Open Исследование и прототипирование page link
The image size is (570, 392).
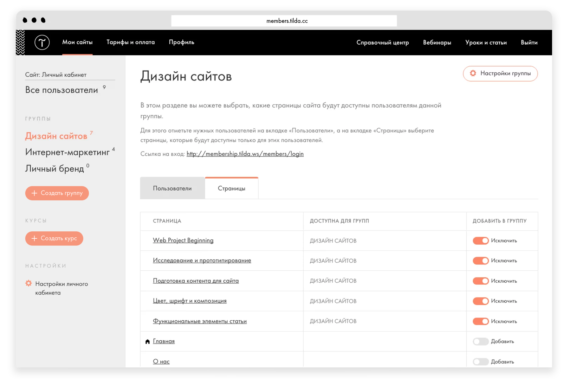click(x=202, y=261)
